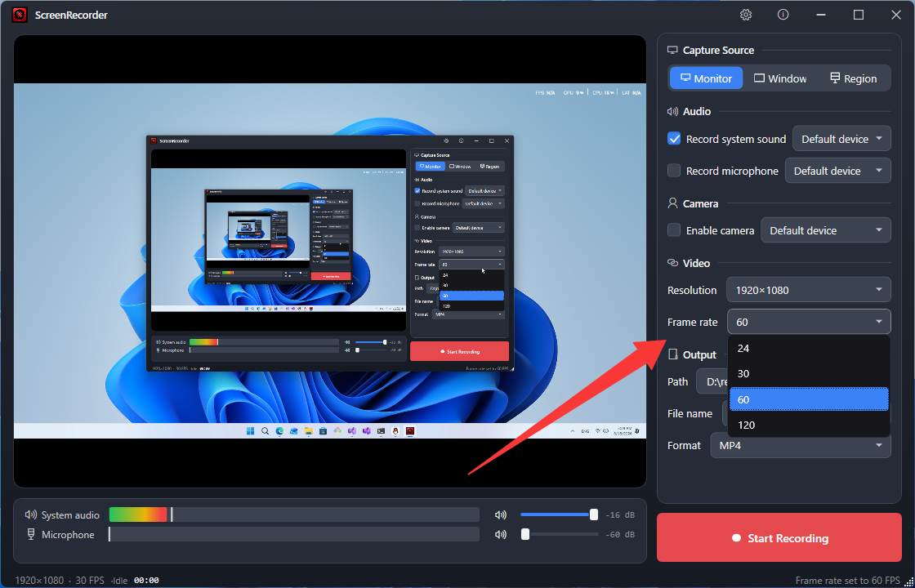Click the Search magnifier in the preview taskbar
915x588 pixels.
265,431
